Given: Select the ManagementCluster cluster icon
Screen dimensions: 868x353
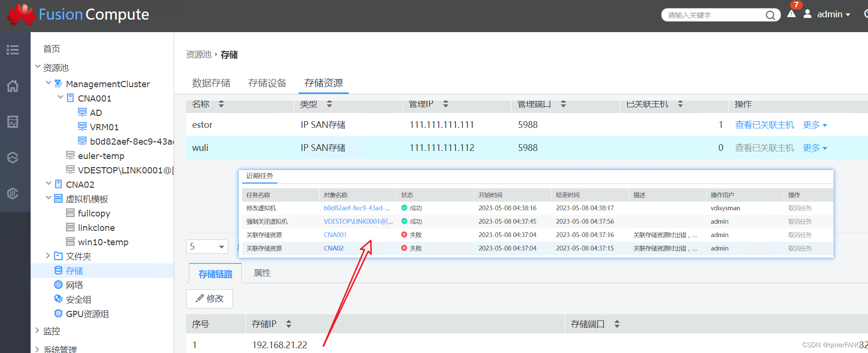Looking at the screenshot, I should pyautogui.click(x=58, y=83).
